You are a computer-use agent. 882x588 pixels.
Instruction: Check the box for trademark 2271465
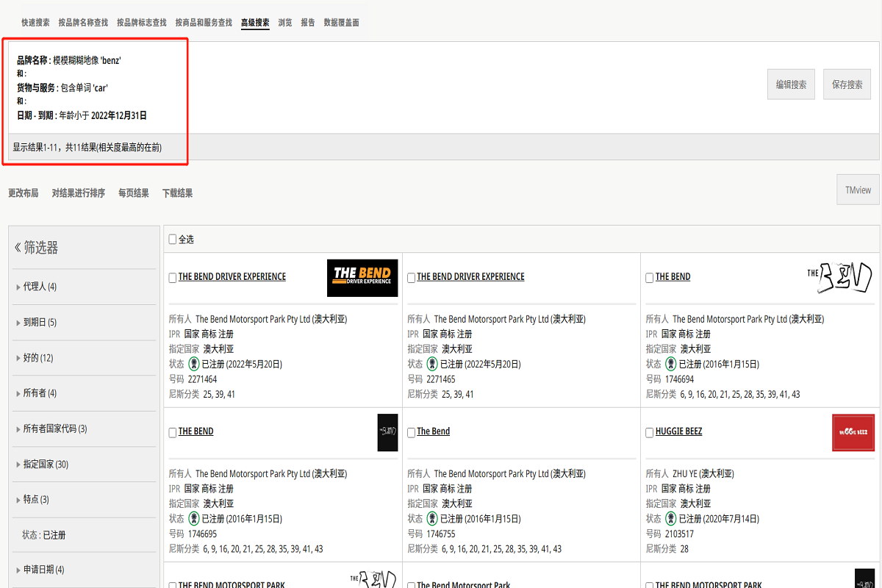(412, 278)
